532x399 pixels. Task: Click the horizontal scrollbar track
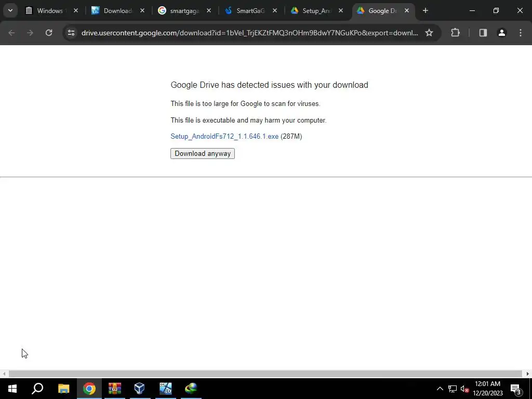[x=265, y=374]
